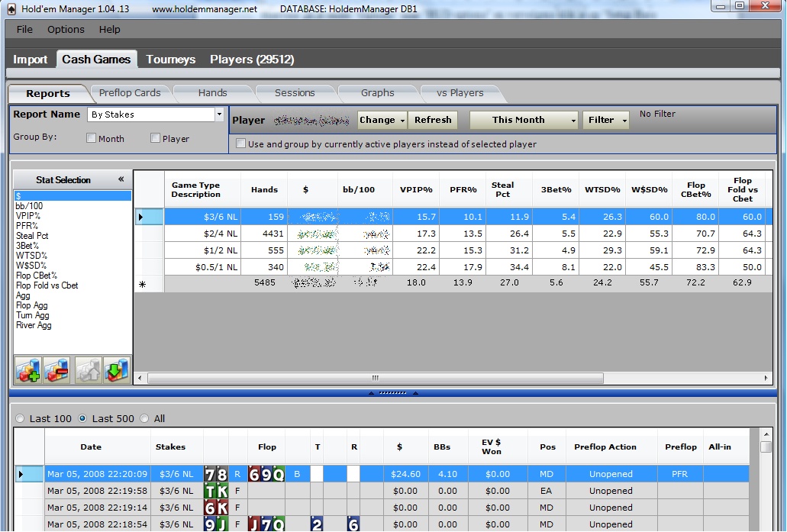Click the turn card 2 icon
Viewport: 787px width, 532px height.
(x=317, y=524)
